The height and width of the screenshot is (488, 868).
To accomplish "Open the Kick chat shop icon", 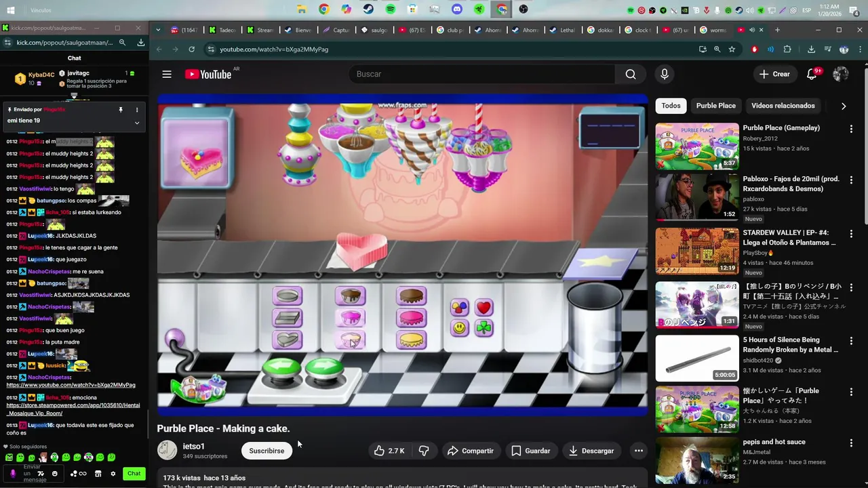I will (98, 474).
